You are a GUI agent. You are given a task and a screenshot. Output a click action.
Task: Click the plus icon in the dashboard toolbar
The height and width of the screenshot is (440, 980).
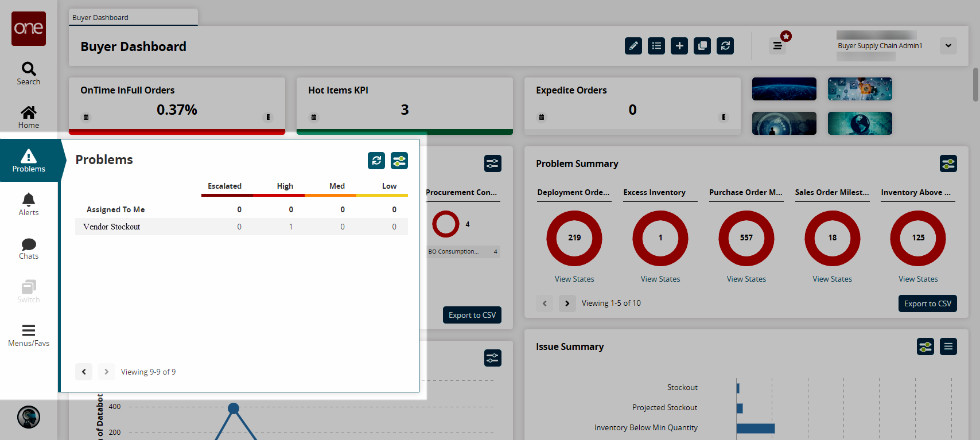point(679,46)
